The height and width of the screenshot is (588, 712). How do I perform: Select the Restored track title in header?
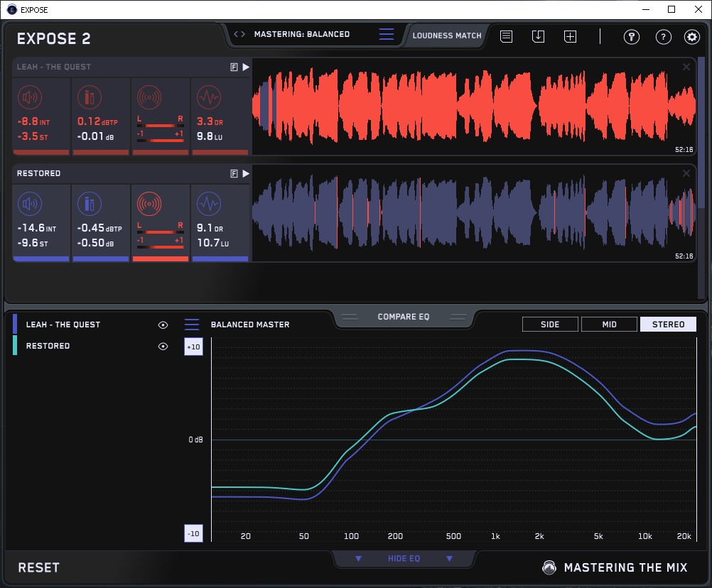point(38,173)
